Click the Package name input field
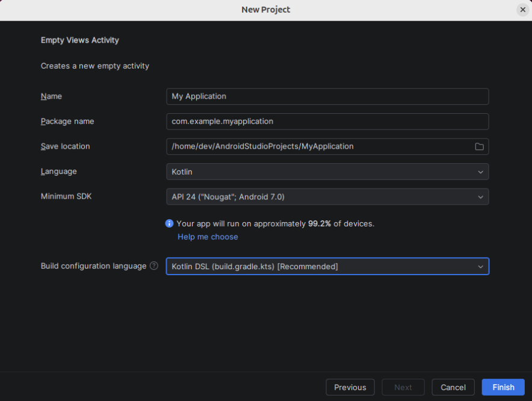The height and width of the screenshot is (401, 532). pyautogui.click(x=327, y=122)
